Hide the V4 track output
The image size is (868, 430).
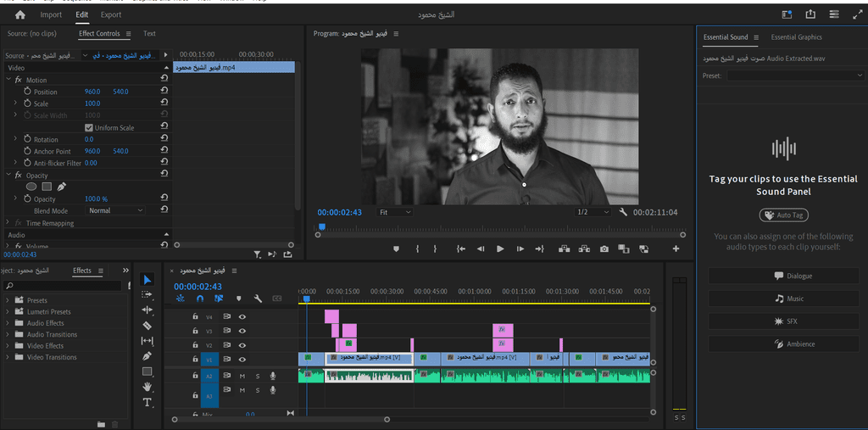[x=242, y=317]
